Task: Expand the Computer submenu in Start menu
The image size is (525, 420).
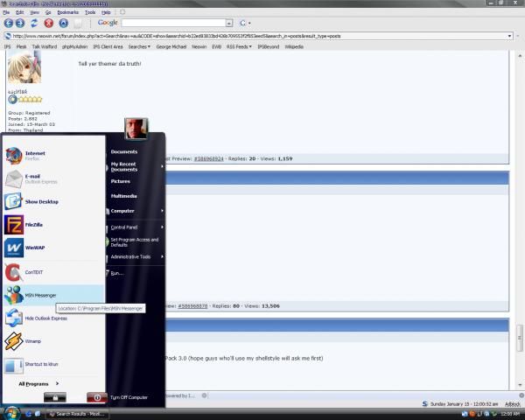Action: tap(163, 211)
